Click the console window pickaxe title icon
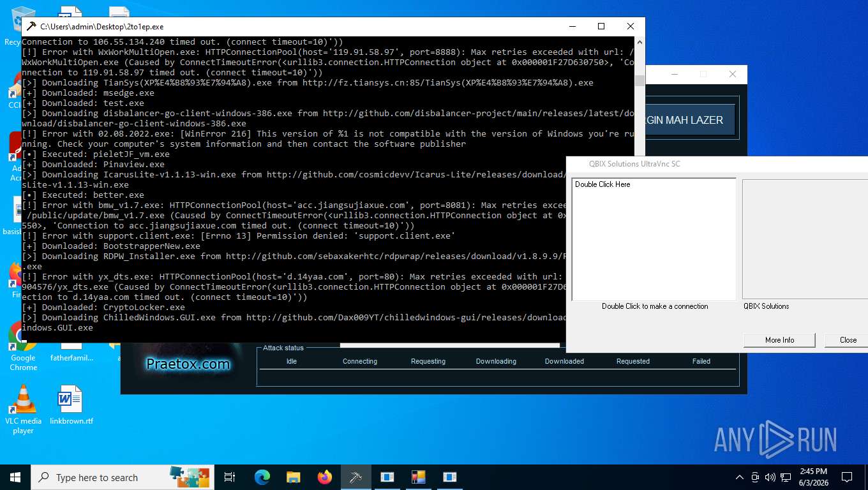The height and width of the screenshot is (490, 868). click(31, 27)
